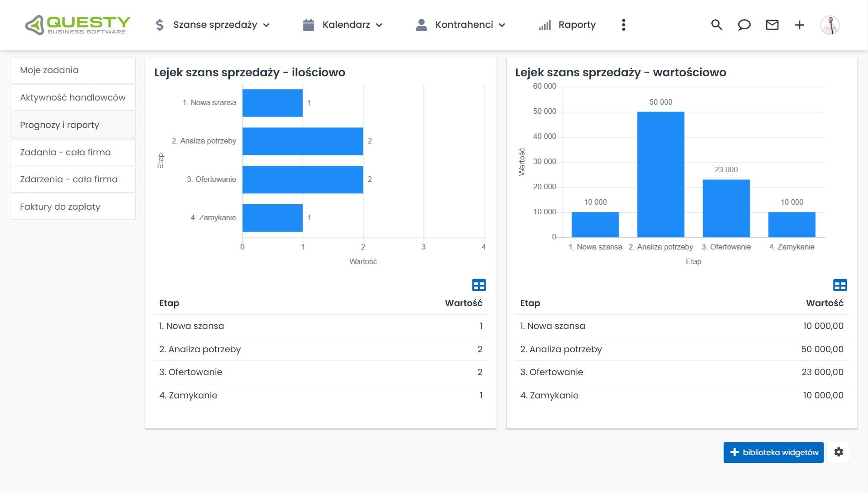868x493 pixels.
Task: Open the user avatar profile menu
Action: coord(830,25)
